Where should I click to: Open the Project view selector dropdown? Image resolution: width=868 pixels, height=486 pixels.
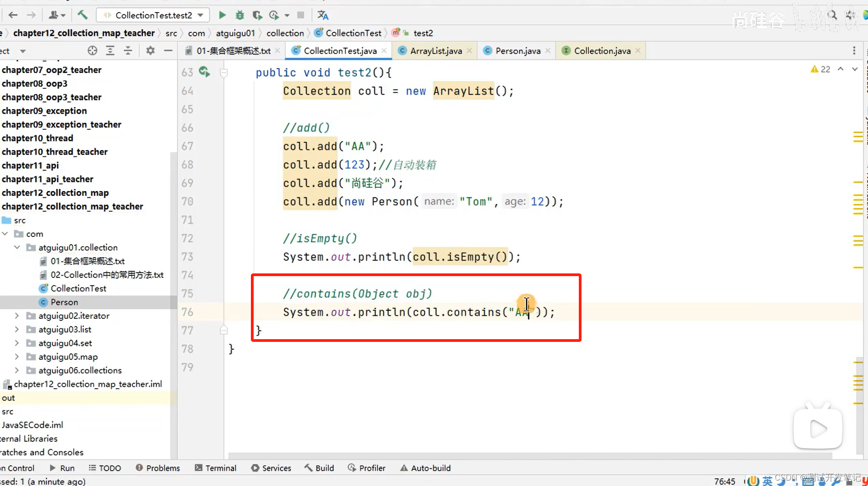tap(23, 51)
